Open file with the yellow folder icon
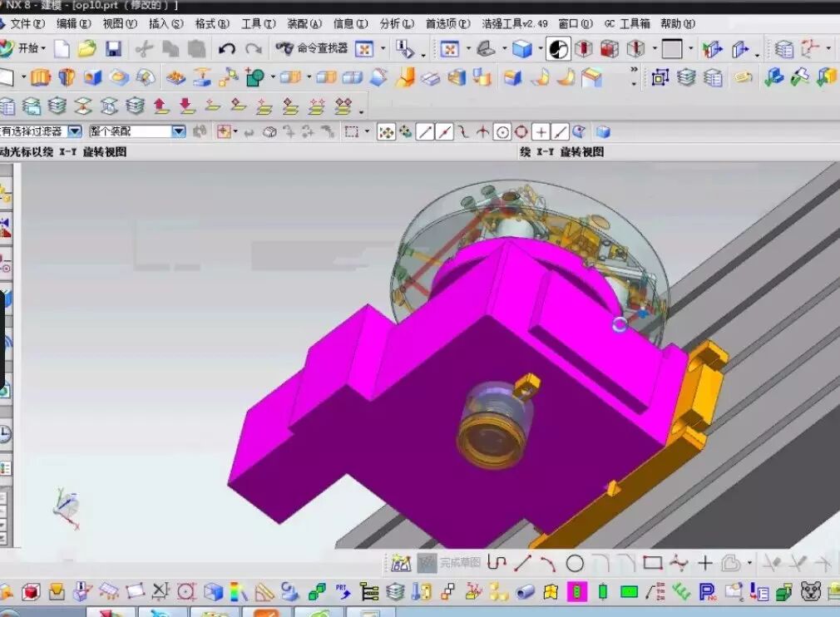Screen dimensions: 840x617 point(86,49)
